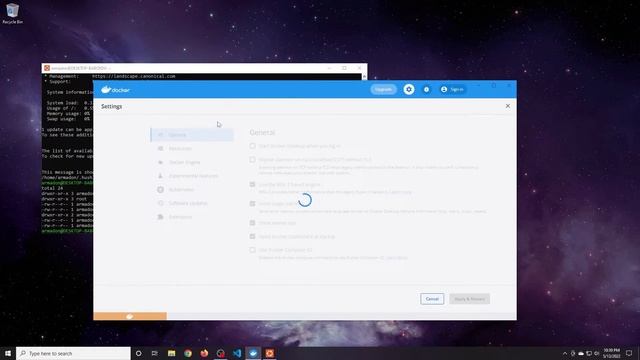Open the Extensions settings section
640x360 pixels.
coord(192,217)
